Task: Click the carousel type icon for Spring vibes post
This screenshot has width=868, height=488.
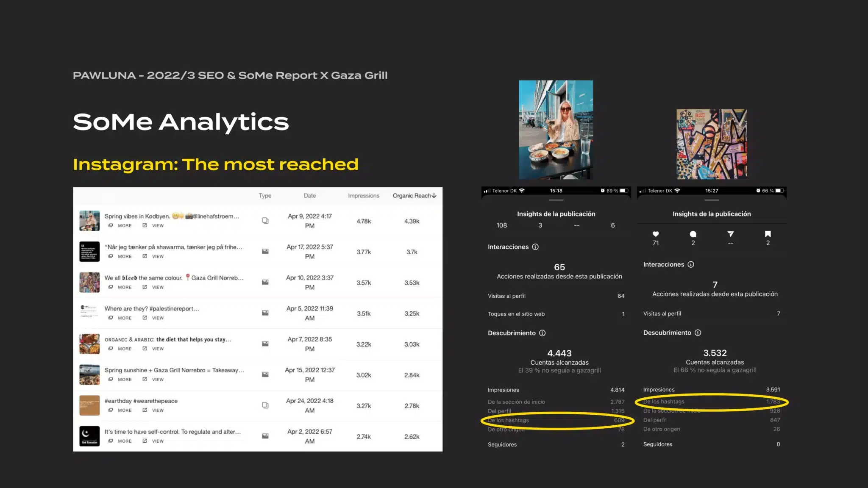Action: tap(265, 221)
